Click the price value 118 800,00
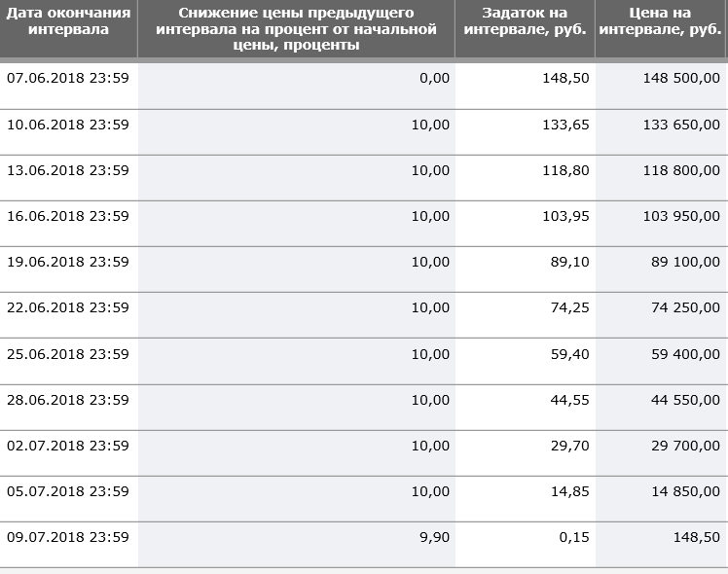The height and width of the screenshot is (574, 728). click(681, 170)
